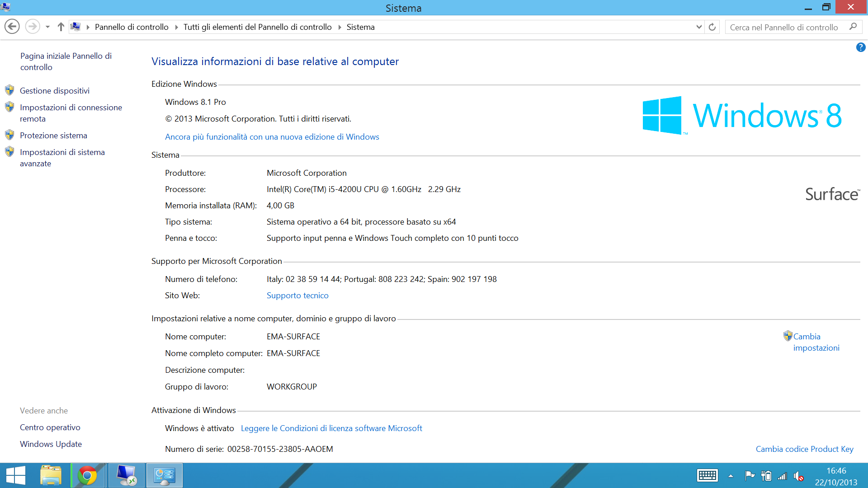Open Pagina iniziale Pannello di controllo
This screenshot has height=488, width=868.
click(x=66, y=61)
